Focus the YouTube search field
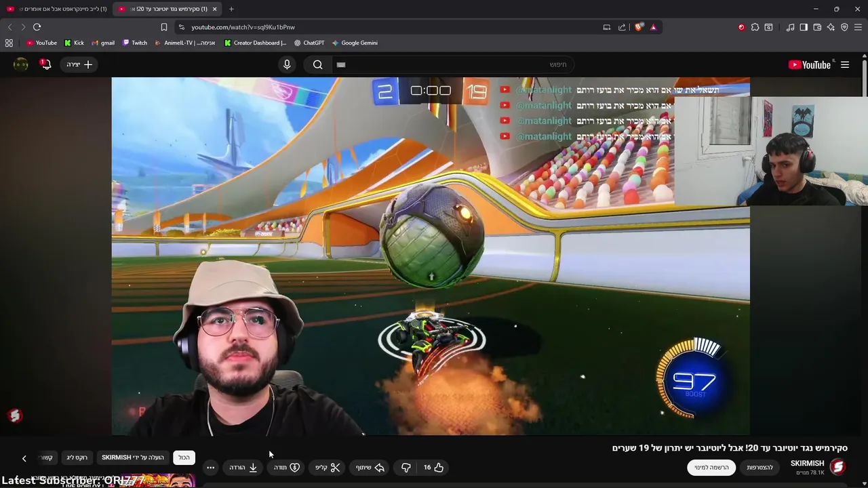The height and width of the screenshot is (488, 868). (x=453, y=64)
